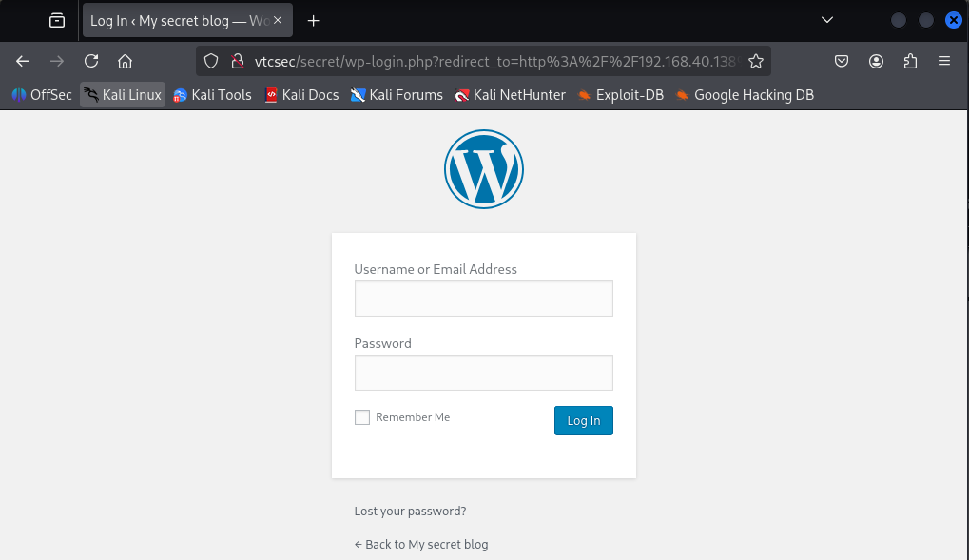Open the Save to Pocket icon

pos(841,61)
